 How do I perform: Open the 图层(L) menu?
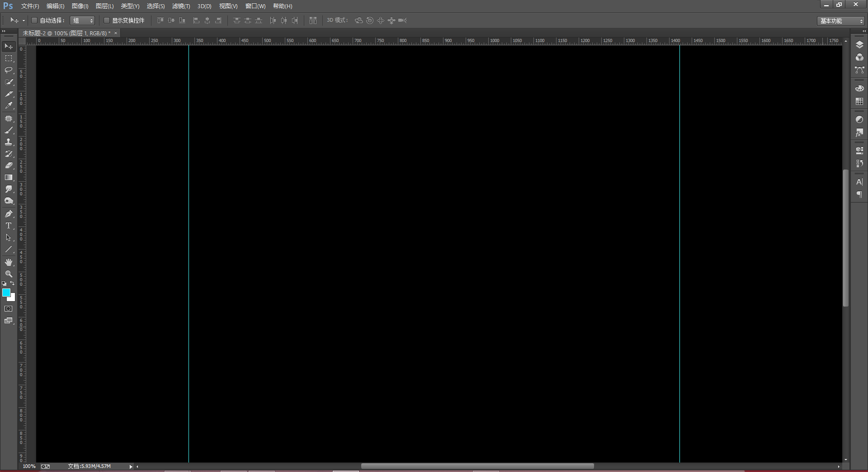(104, 6)
